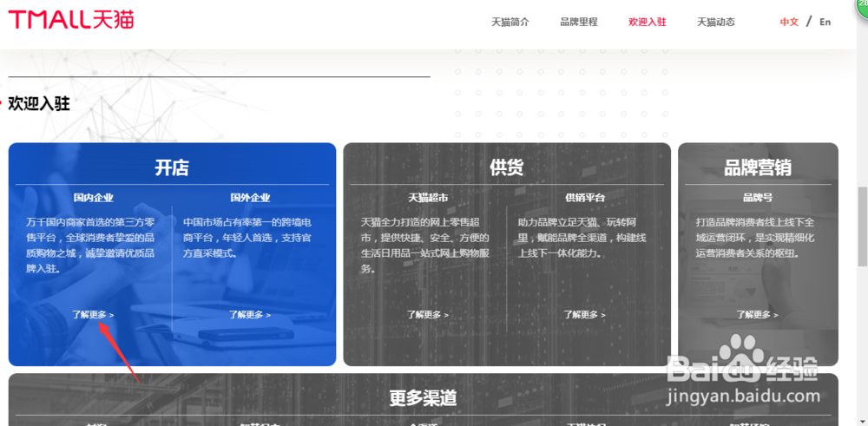868x426 pixels.
Task: Open the 天猫动态 menu item
Action: pos(716,23)
